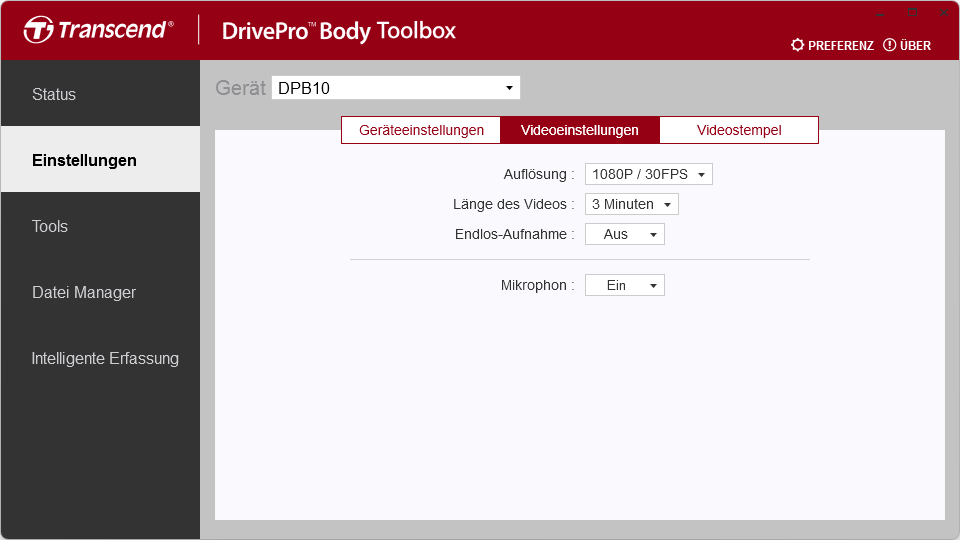Expand the Auflösung 1080P / 30FPS dropdown
The image size is (960, 540).
point(648,174)
